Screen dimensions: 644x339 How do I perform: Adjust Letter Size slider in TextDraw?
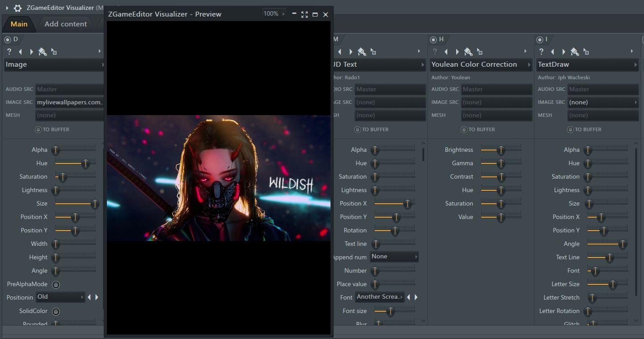click(607, 284)
